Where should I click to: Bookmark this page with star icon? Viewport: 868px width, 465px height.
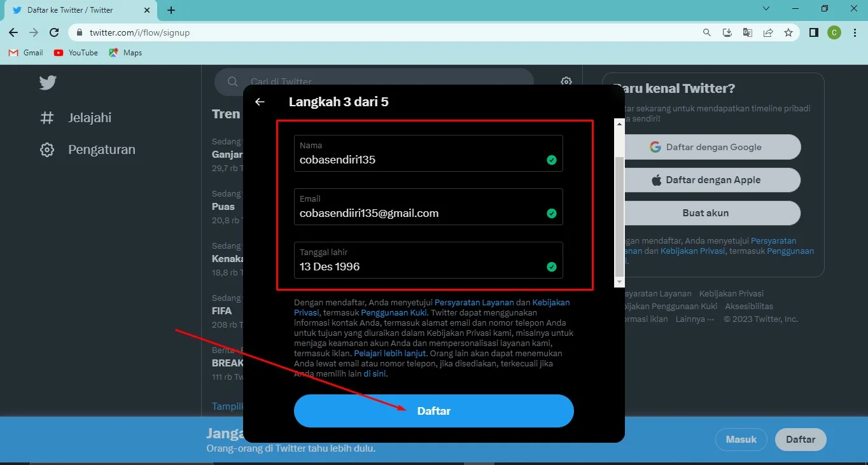pos(788,32)
